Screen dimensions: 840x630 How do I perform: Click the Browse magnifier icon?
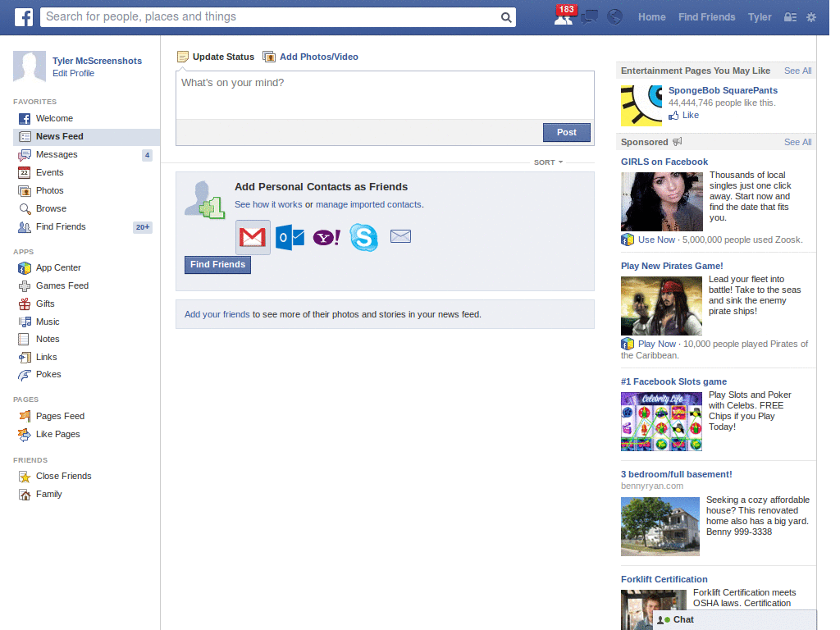[25, 209]
